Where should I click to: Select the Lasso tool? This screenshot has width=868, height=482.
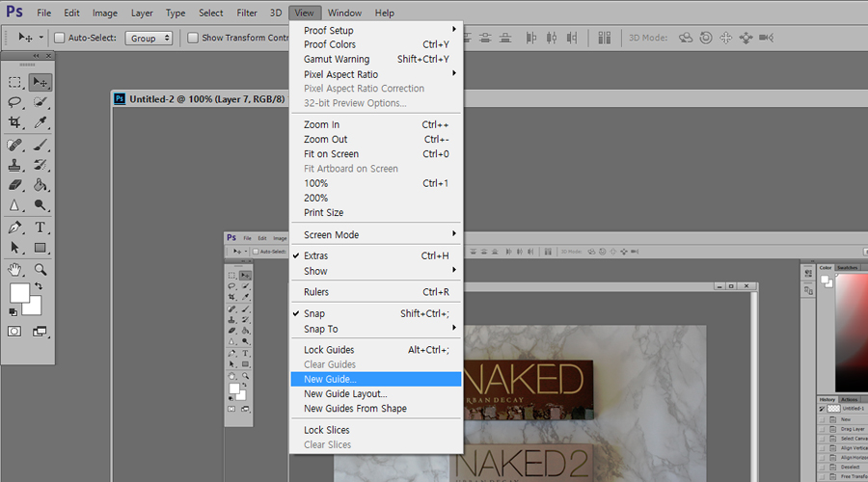[15, 102]
